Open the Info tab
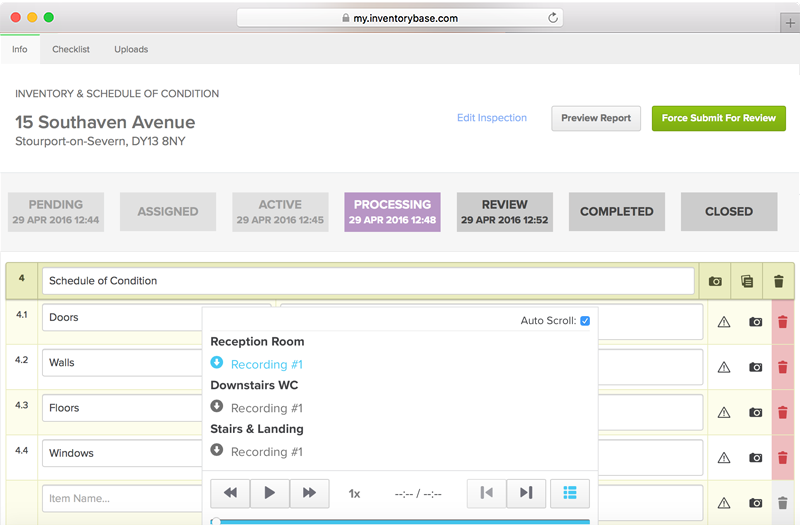Image resolution: width=800 pixels, height=525 pixels. pyautogui.click(x=20, y=49)
